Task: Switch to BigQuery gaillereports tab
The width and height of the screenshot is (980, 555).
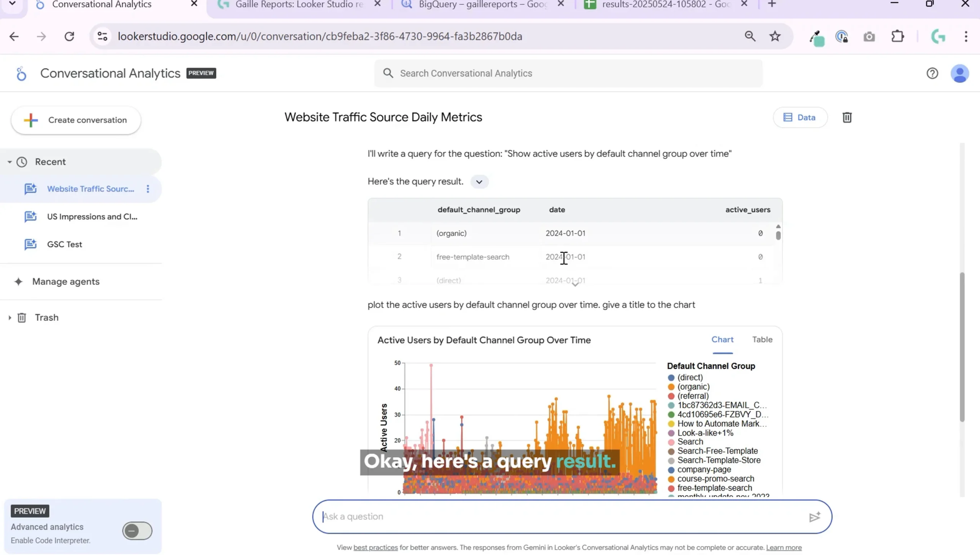Action: [x=483, y=5]
